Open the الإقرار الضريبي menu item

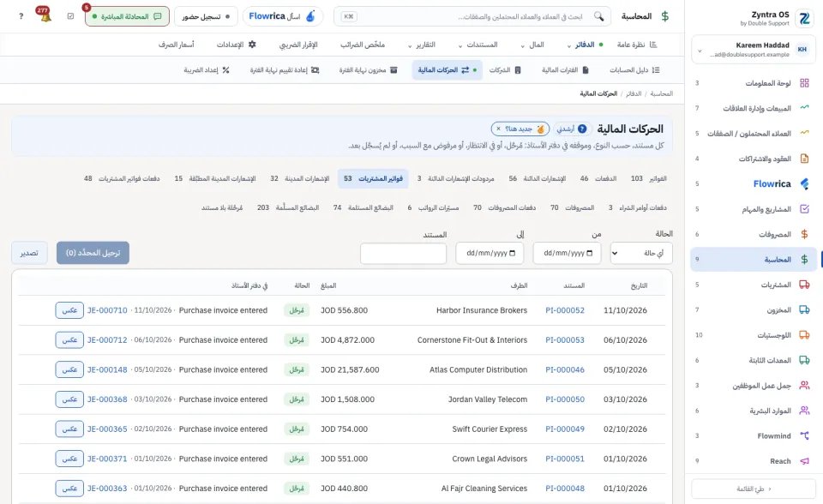(x=298, y=45)
